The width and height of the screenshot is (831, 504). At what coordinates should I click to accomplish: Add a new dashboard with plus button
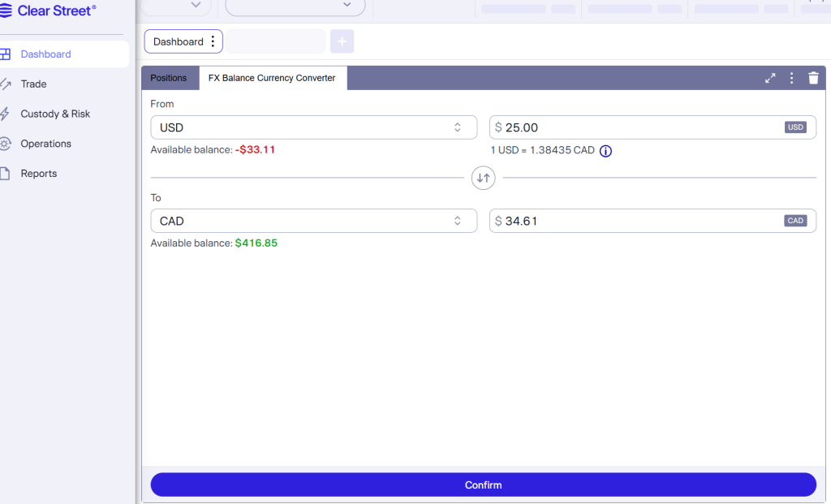342,41
